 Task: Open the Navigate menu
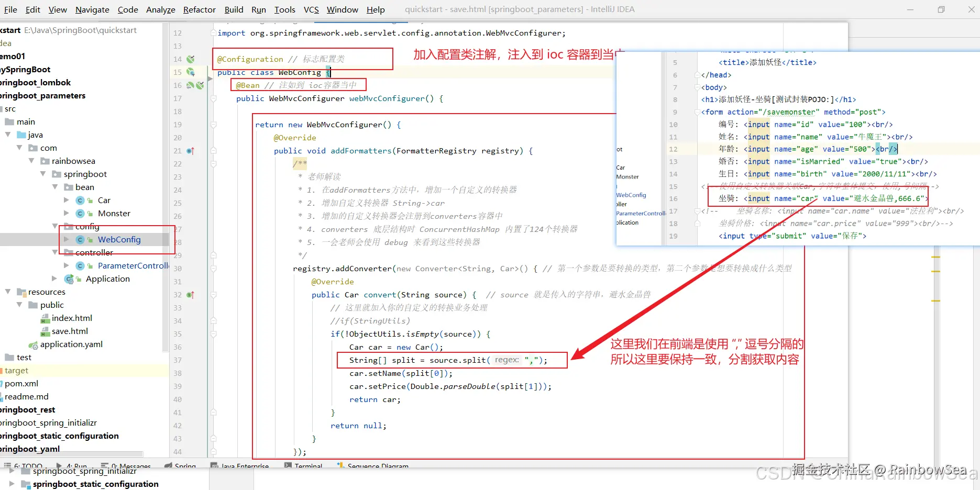[x=92, y=9]
